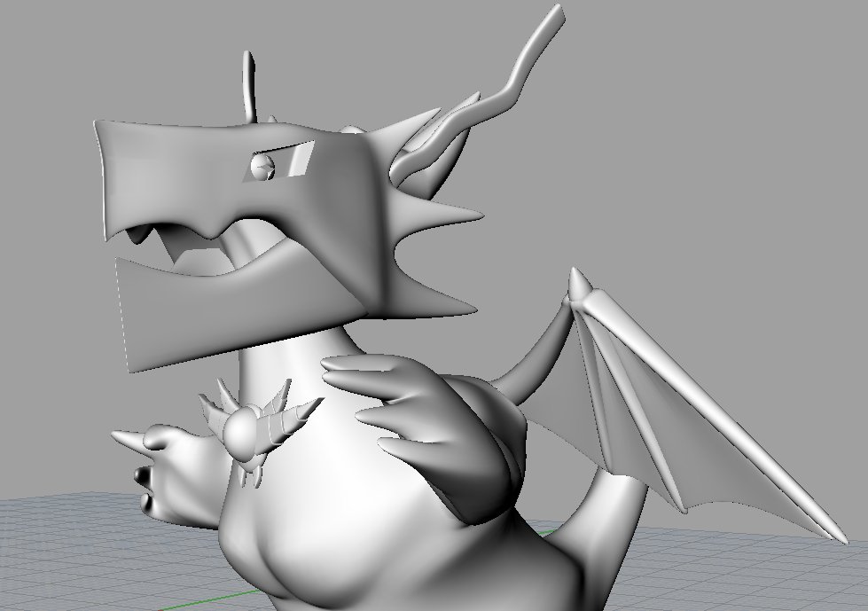Screen dimensions: 868x611
Task: Select the dragon's eyeball sphere
Action: pyautogui.click(x=262, y=166)
